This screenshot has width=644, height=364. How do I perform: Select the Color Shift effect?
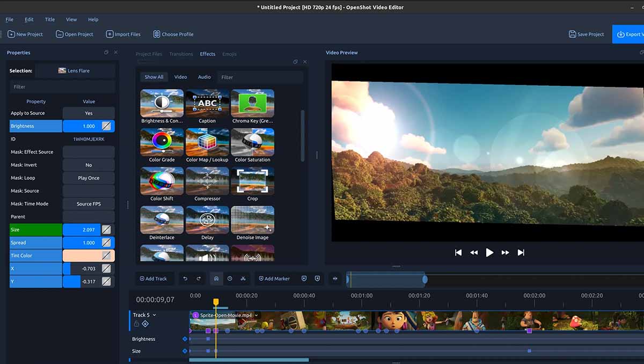click(x=162, y=184)
